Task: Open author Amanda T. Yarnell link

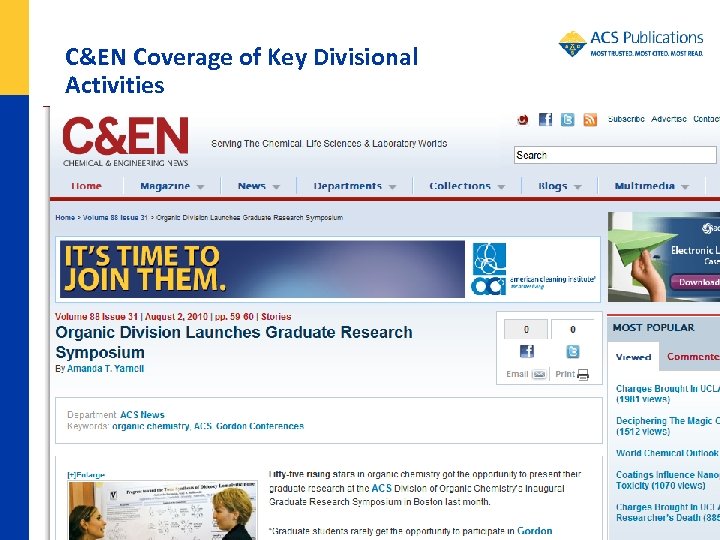Action: [106, 369]
